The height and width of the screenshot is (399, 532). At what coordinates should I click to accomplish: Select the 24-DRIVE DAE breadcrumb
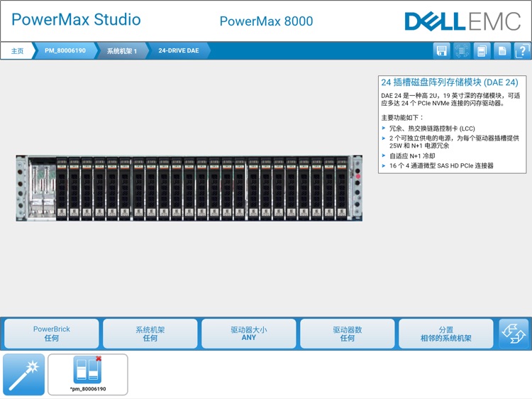pos(179,51)
